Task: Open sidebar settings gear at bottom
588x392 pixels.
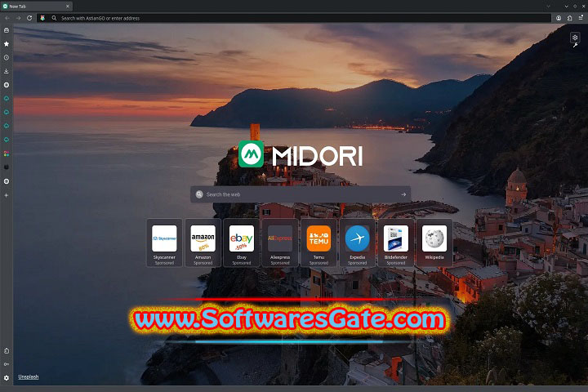Action: 7,378
